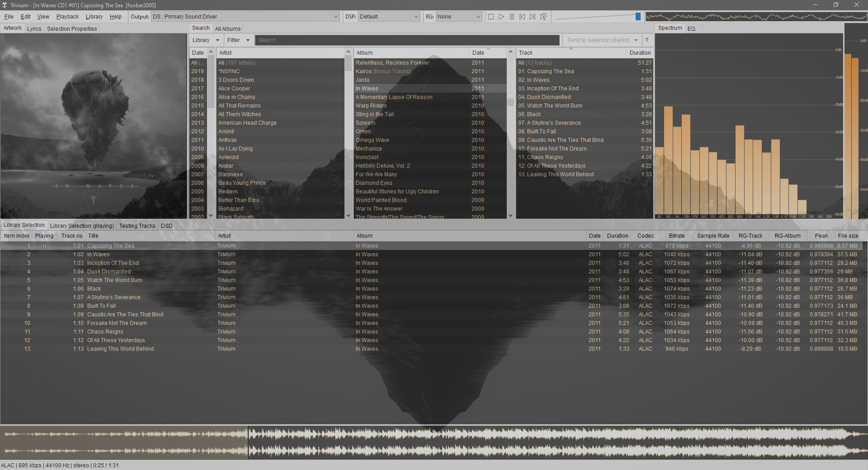Image resolution: width=868 pixels, height=470 pixels.
Task: Skip to the previous track
Action: coord(522,17)
